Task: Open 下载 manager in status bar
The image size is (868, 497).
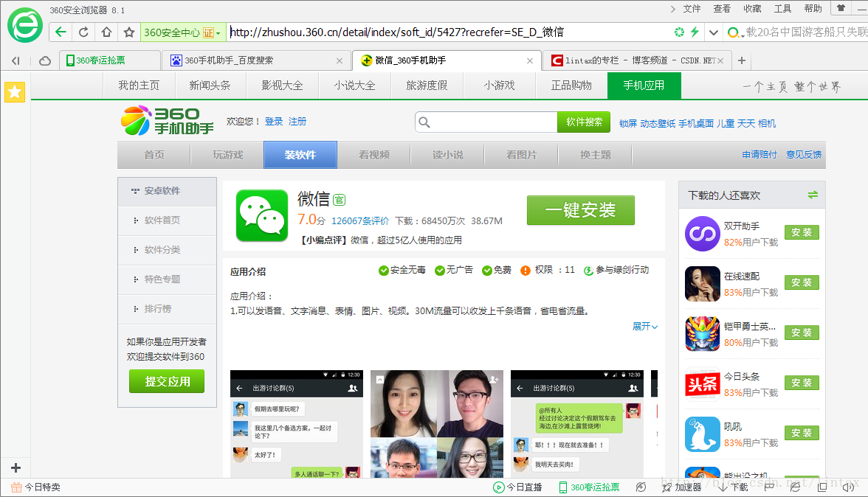Action: tap(734, 487)
